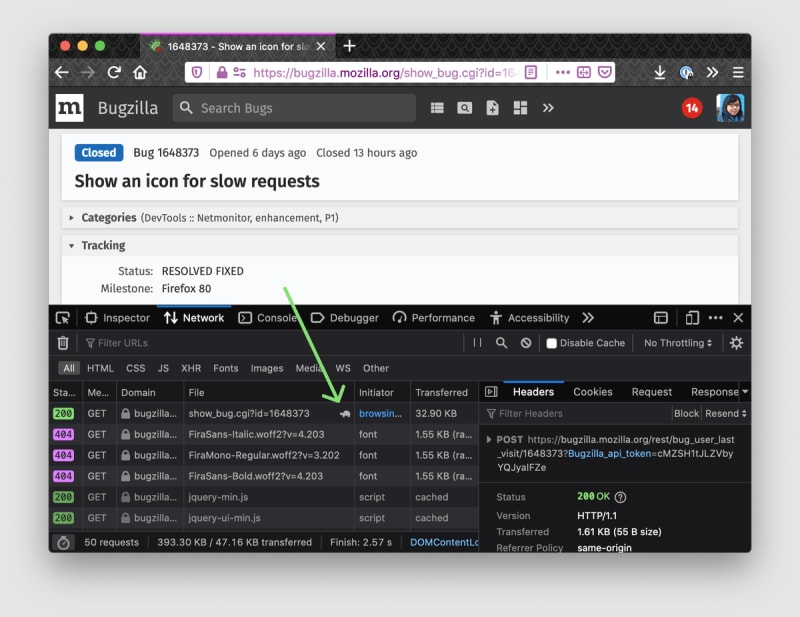Filter requests by Fonts
The image size is (800, 617).
coord(226,368)
